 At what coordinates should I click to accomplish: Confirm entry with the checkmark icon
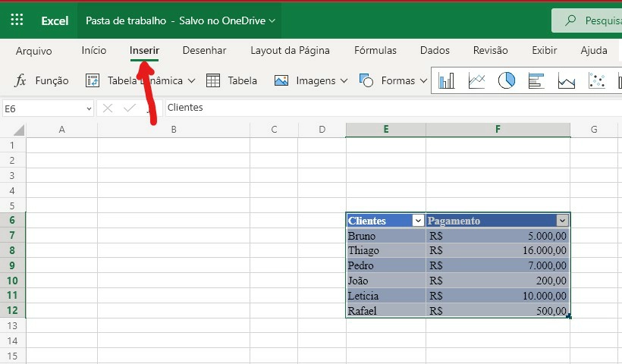point(129,108)
